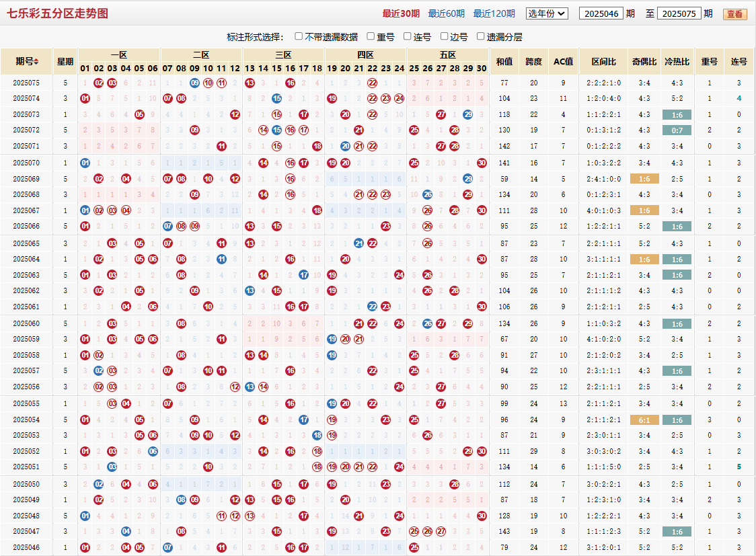Click blue ball 06 in row 2025052
This screenshot has height=556, width=756.
coord(153,451)
